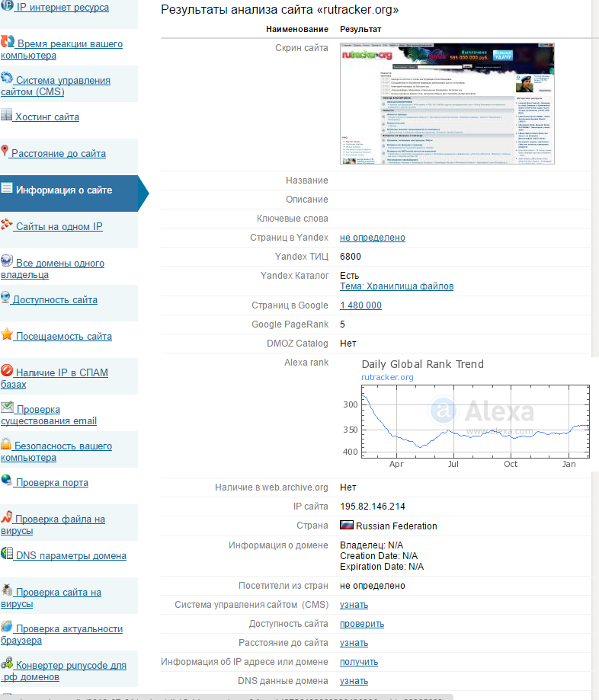Screen dimensions: 599x700
Task: Open the Информация о сайте menu item
Action: coord(64,190)
